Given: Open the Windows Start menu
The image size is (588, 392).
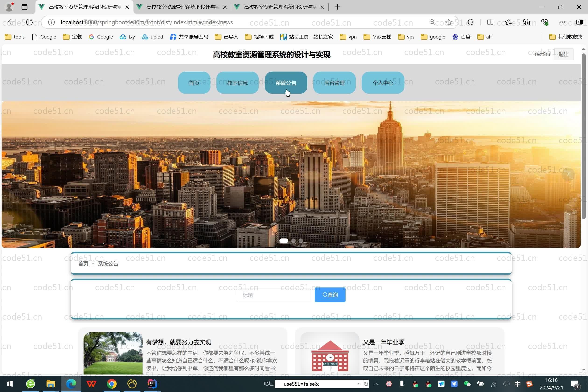Looking at the screenshot, I should tap(10, 384).
